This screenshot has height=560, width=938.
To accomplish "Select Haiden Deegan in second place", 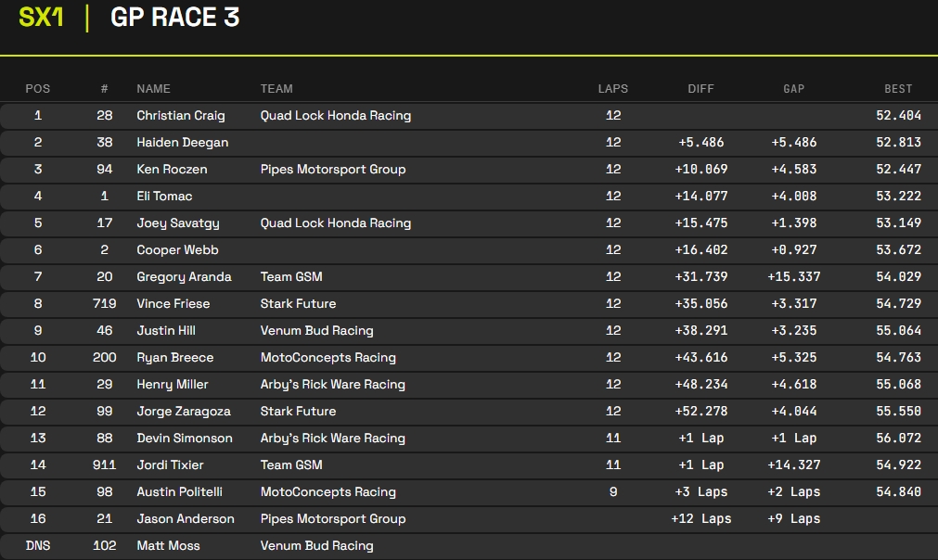I will click(182, 143).
